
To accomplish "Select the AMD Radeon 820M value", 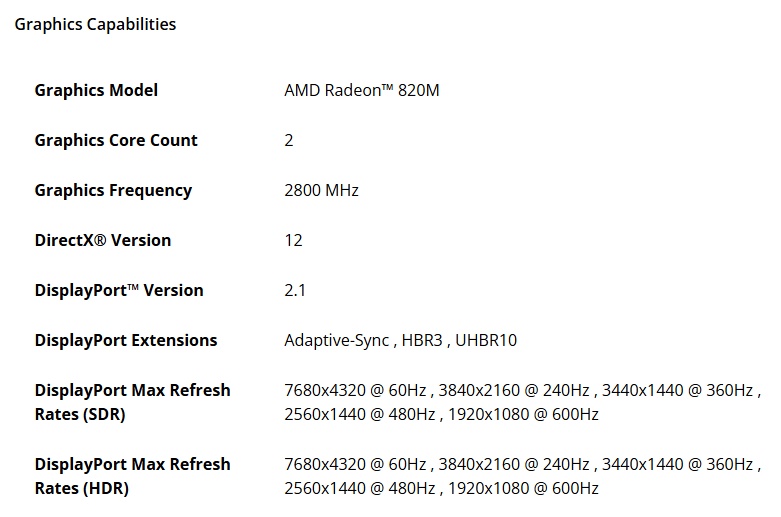I will pos(361,90).
